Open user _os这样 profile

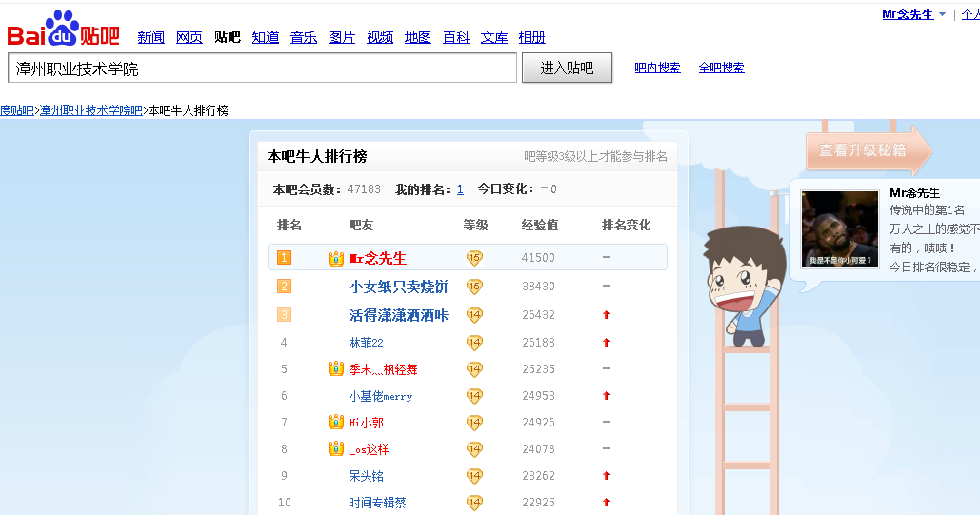click(369, 449)
